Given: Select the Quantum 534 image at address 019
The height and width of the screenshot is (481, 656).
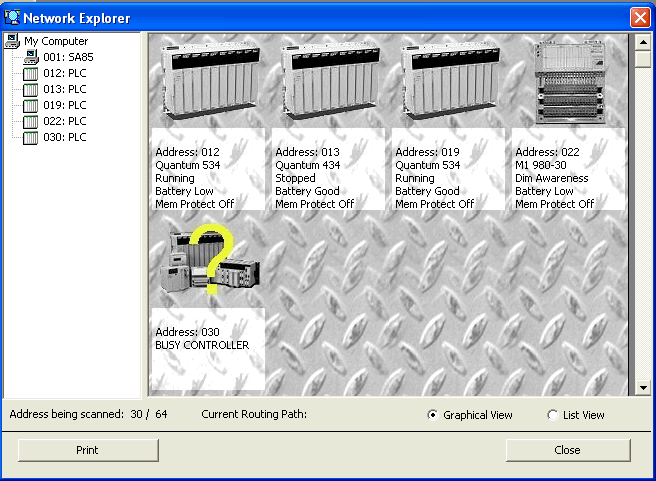Looking at the screenshot, I should tap(451, 79).
